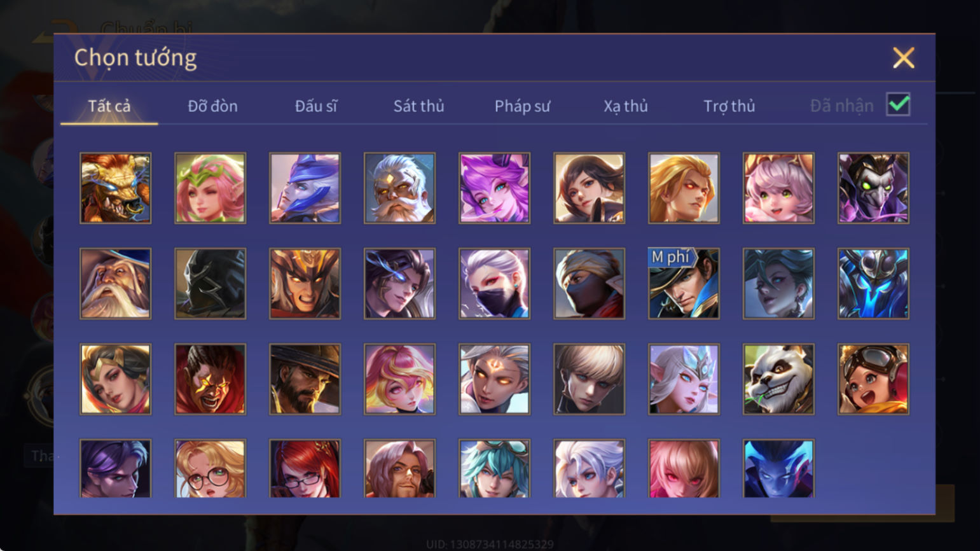Select the blue-skinned vampire hero portrait
Screen dimensions: 980x551
pos(778,468)
